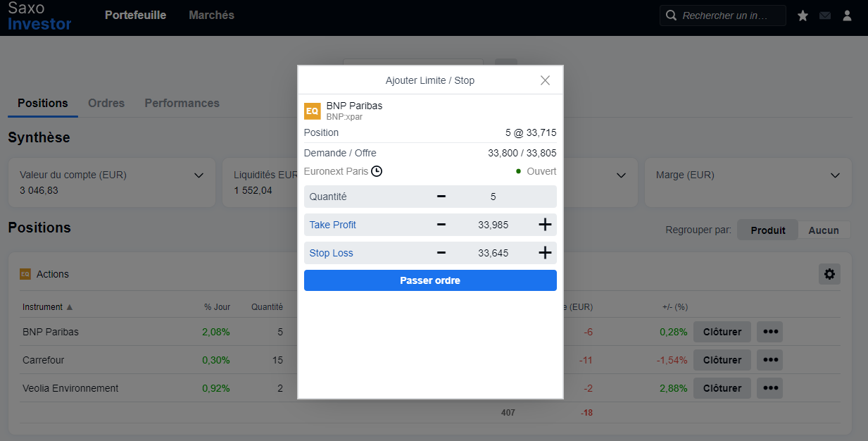This screenshot has width=868, height=441.
Task: Open the messages envelope icon
Action: [825, 15]
